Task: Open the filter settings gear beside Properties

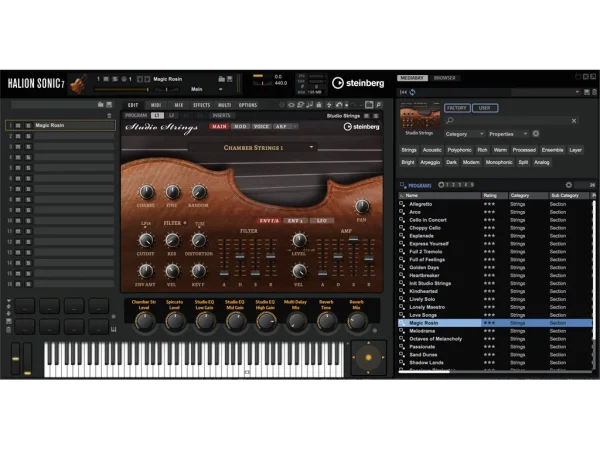Action: (535, 133)
